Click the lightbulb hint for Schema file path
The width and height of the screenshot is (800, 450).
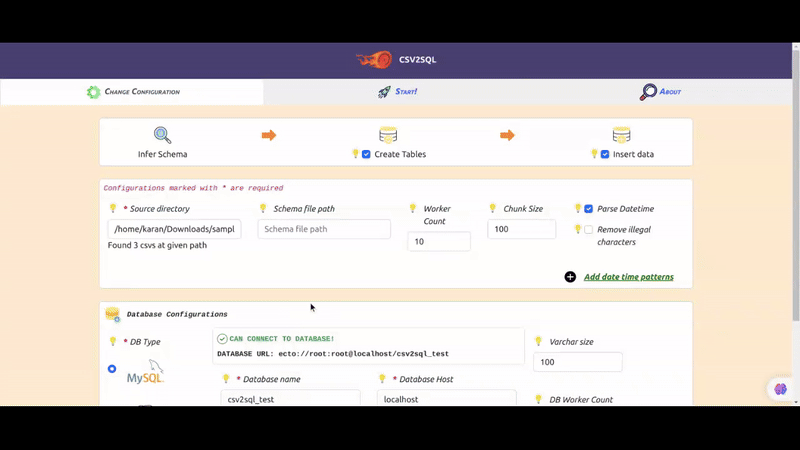(263, 208)
